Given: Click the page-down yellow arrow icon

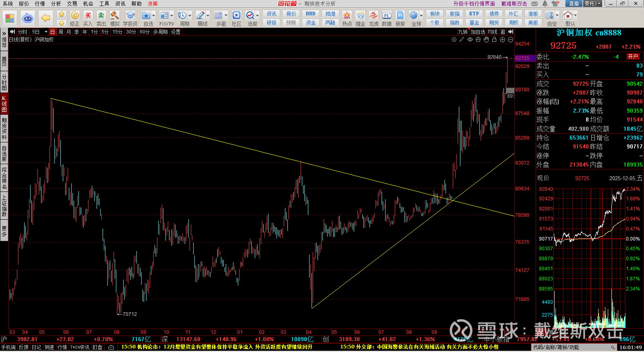Looking at the screenshot, I should pyautogui.click(x=61, y=23).
